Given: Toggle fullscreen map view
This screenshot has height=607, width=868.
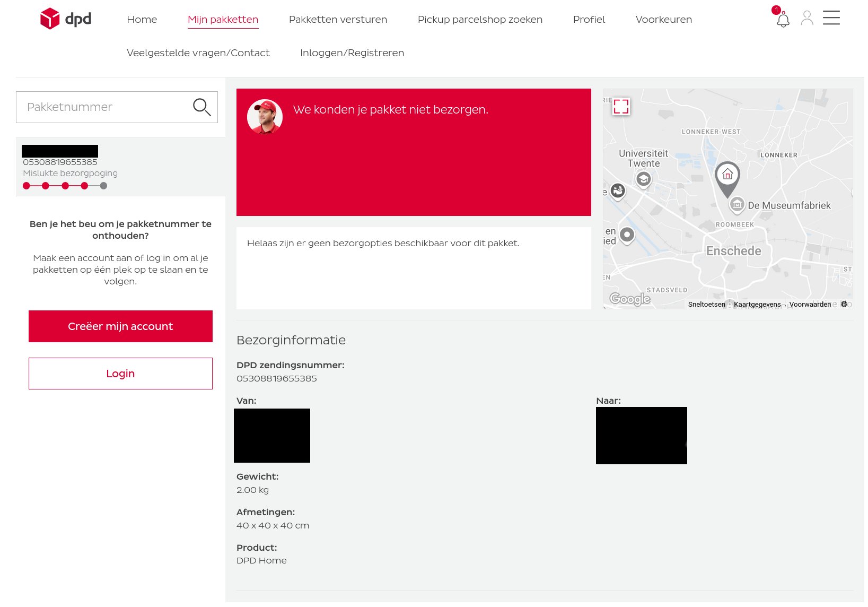Looking at the screenshot, I should 621,107.
